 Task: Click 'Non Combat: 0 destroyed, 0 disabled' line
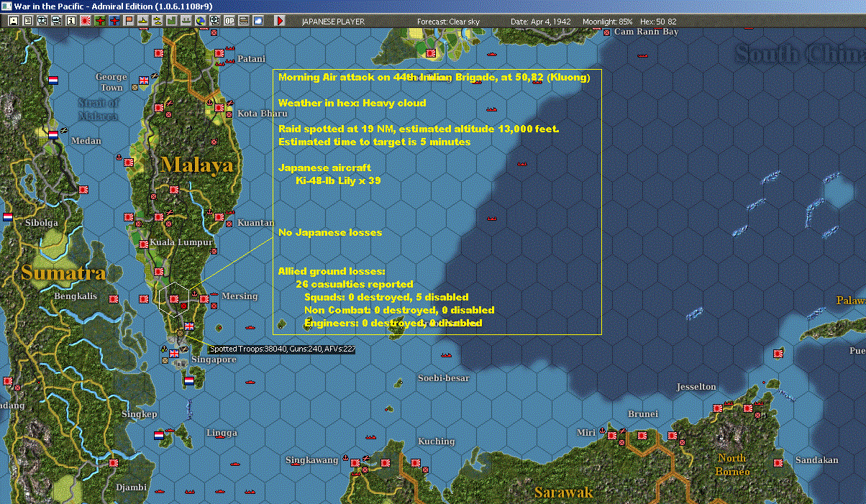[x=399, y=310]
